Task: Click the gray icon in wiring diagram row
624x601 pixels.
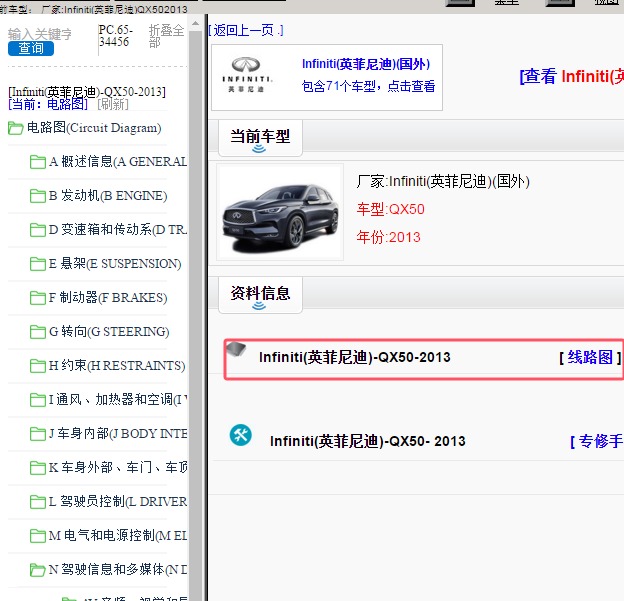Action: coord(236,349)
